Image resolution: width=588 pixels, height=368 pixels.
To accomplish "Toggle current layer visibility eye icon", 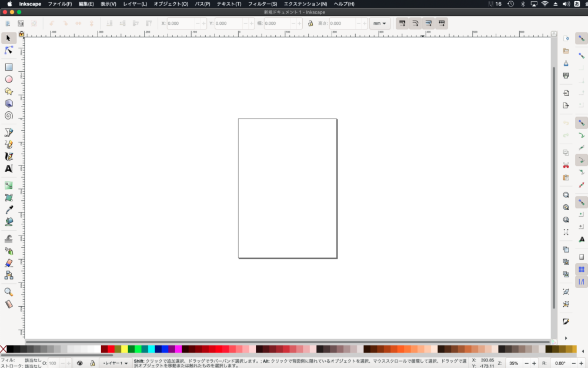I will 80,363.
